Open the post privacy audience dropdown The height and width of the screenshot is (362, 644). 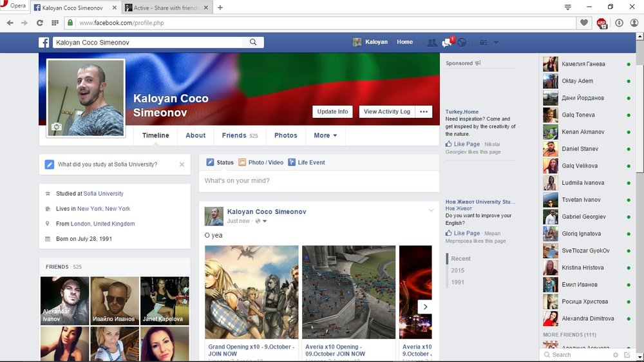(x=261, y=222)
